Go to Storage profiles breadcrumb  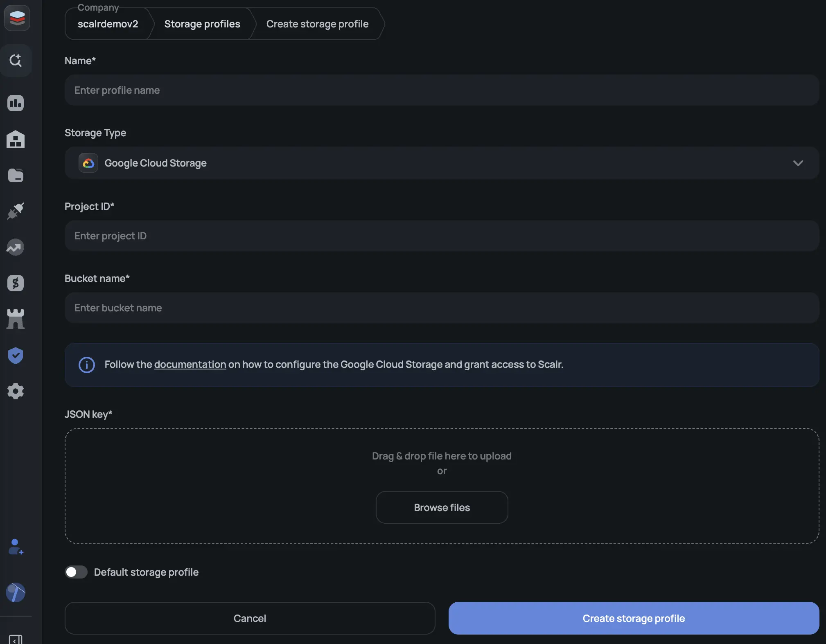point(202,24)
